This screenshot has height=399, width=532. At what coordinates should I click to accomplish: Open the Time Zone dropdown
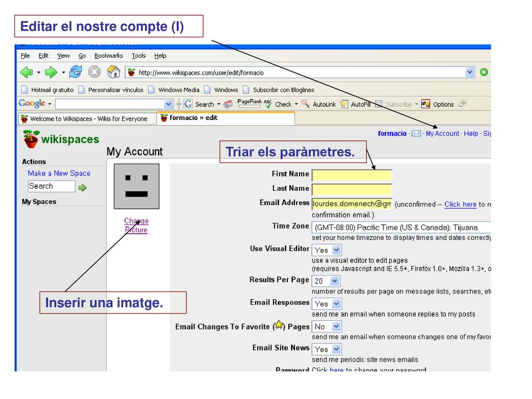tap(401, 228)
